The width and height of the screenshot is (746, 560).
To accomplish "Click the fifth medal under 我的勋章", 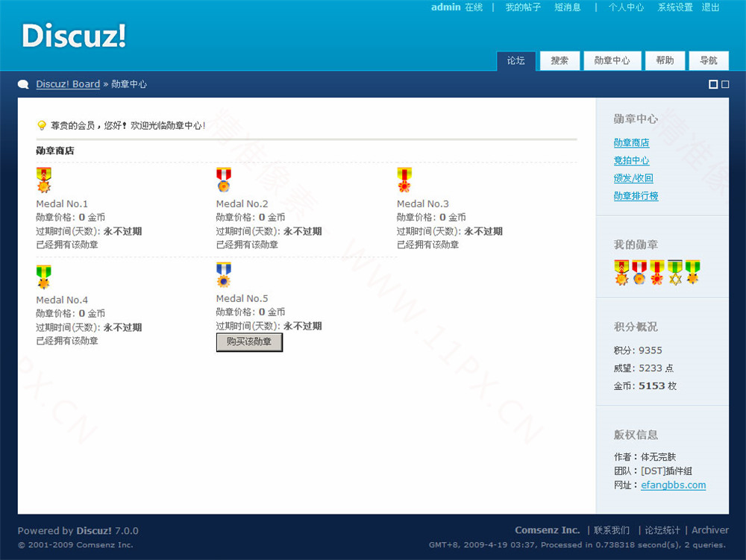I will click(692, 272).
